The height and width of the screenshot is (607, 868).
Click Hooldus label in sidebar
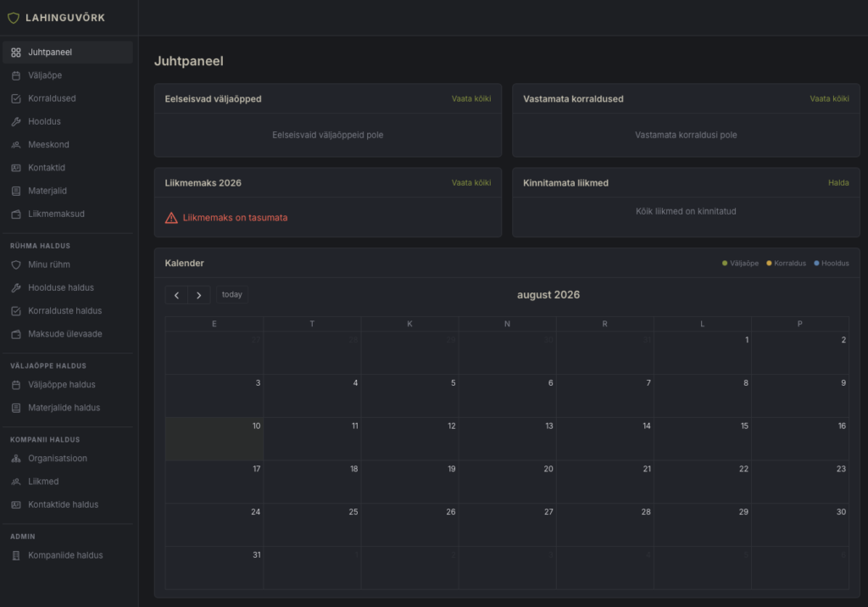pyautogui.click(x=44, y=121)
